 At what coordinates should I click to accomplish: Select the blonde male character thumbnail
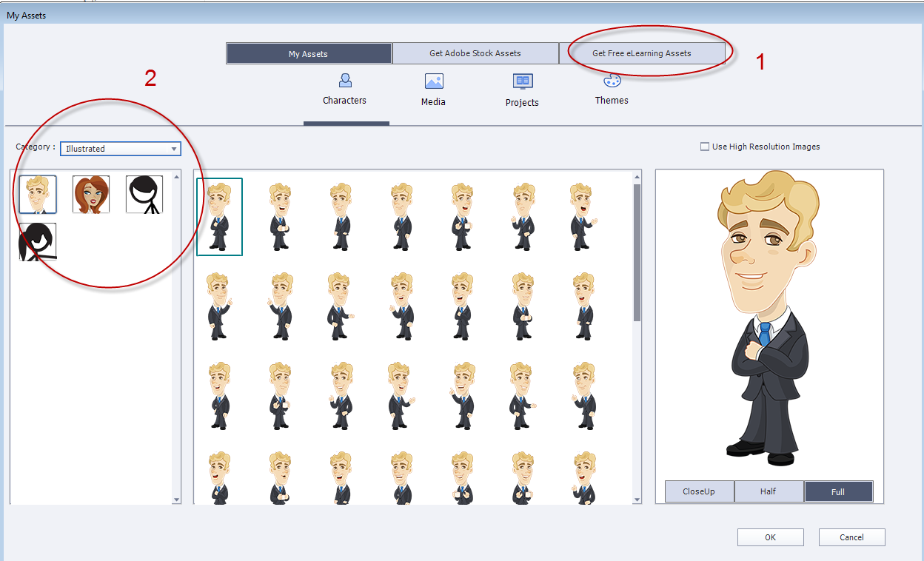click(x=37, y=193)
